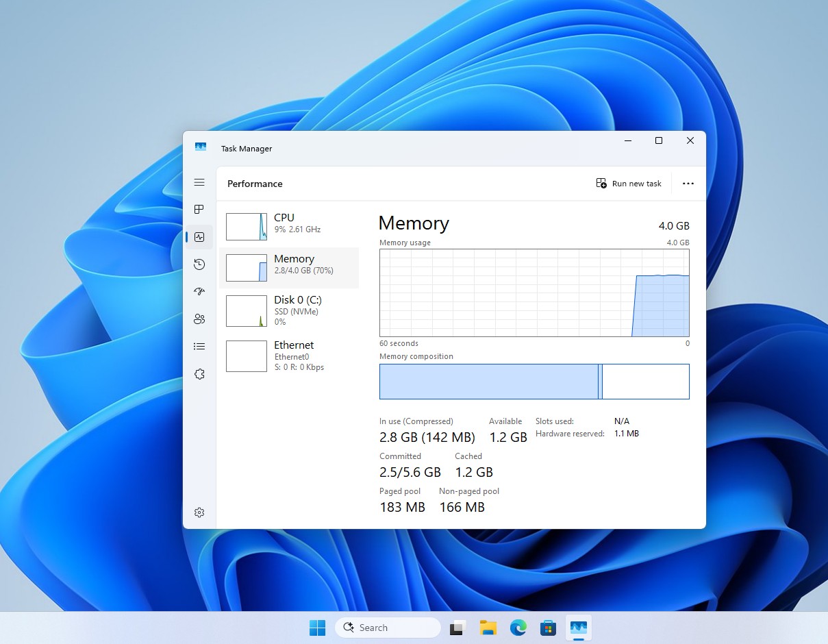Open the three-dot more options menu

[688, 184]
